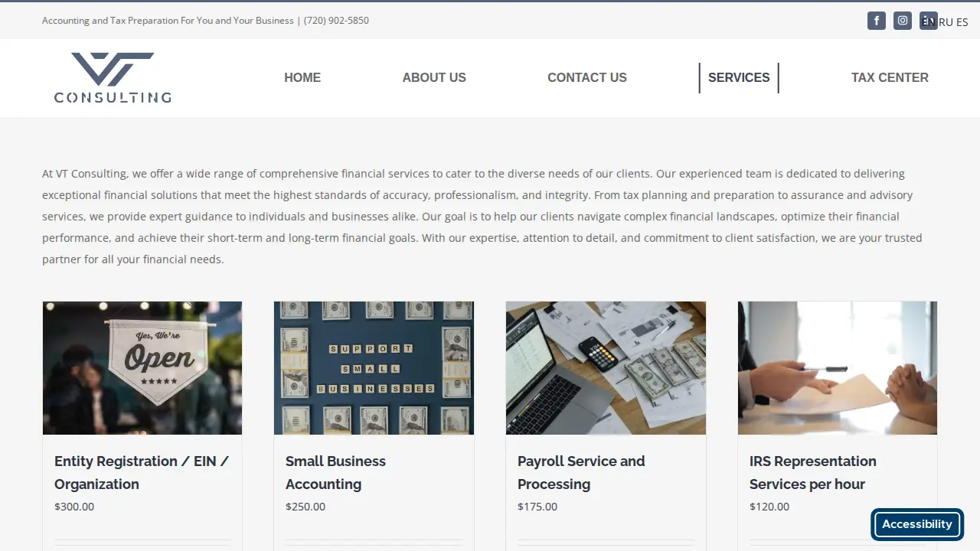980x551 pixels.
Task: Click the $120.00 price
Action: 769,507
